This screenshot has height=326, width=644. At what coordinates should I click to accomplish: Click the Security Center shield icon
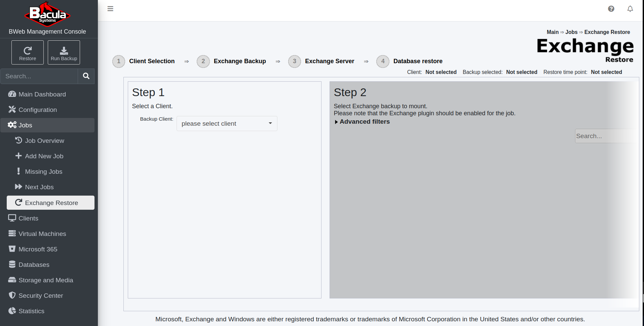click(12, 295)
